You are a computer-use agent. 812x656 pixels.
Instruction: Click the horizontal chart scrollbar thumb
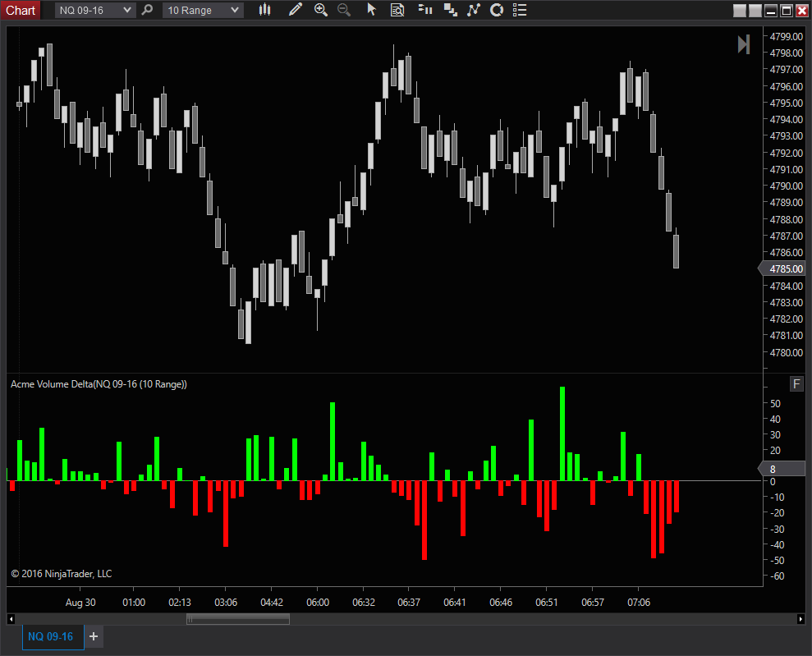pyautogui.click(x=237, y=619)
